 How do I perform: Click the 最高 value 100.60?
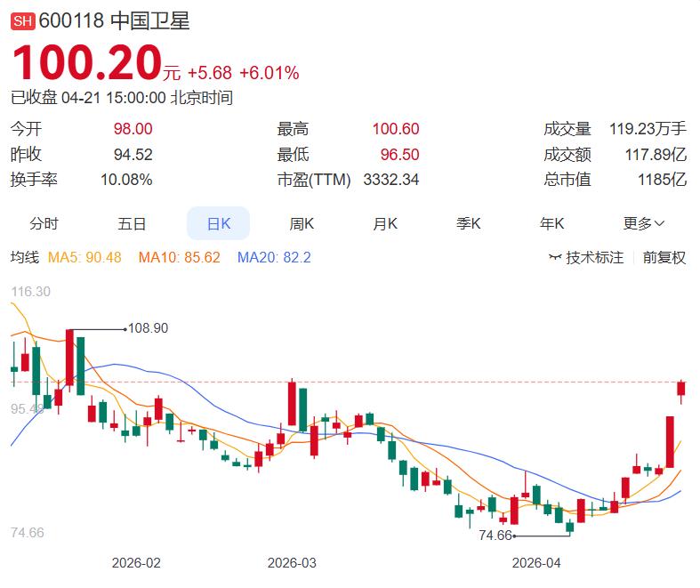pos(396,129)
